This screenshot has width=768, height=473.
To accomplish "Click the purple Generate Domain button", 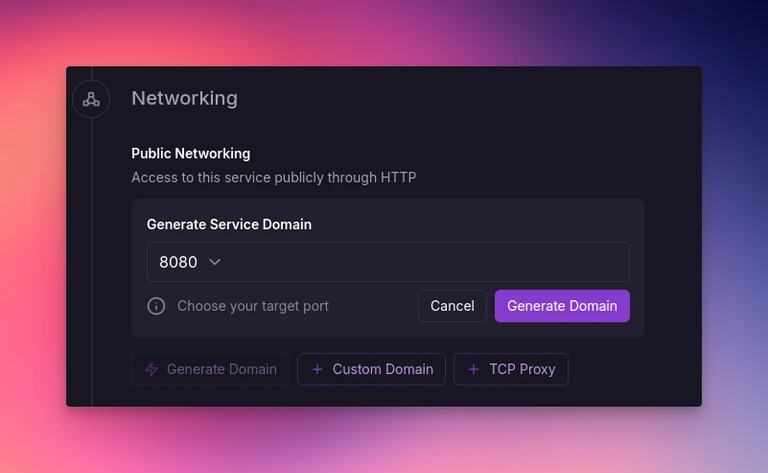I will coord(562,306).
